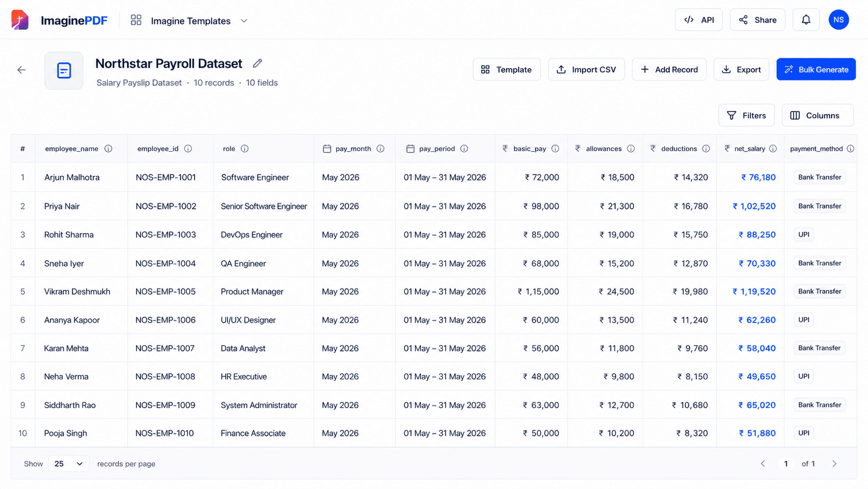Show info for employee_name column

tap(108, 149)
